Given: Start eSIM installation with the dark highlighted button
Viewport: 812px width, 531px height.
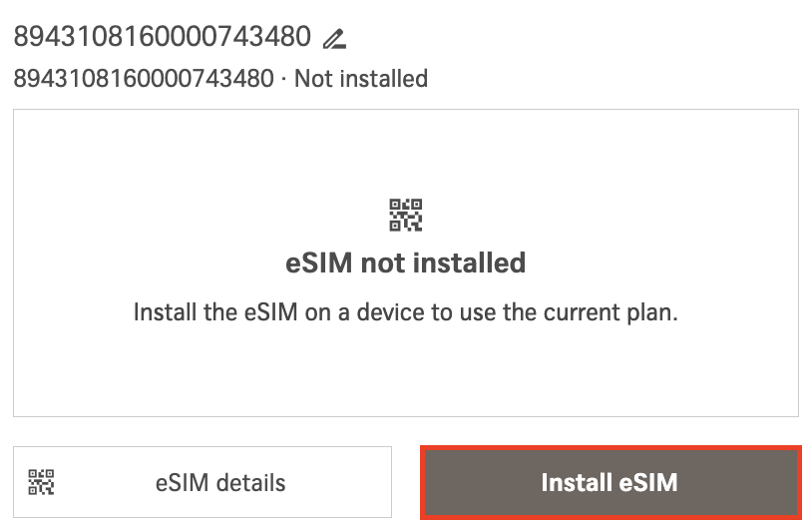Looking at the screenshot, I should (x=609, y=483).
